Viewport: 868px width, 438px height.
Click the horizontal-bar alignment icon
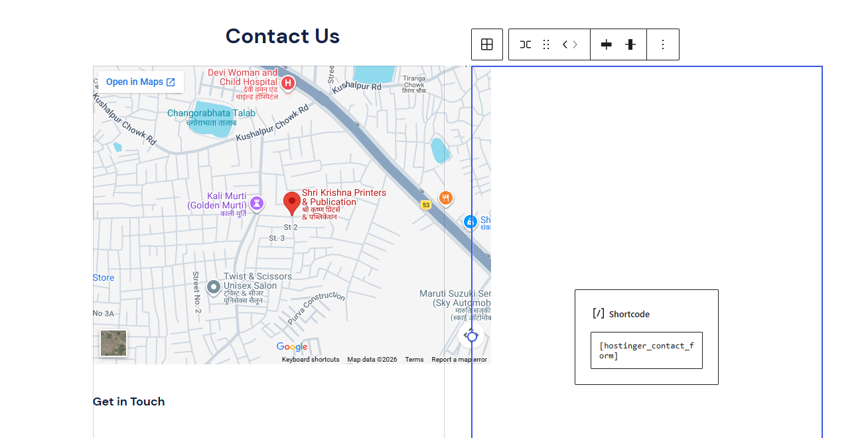(x=606, y=44)
